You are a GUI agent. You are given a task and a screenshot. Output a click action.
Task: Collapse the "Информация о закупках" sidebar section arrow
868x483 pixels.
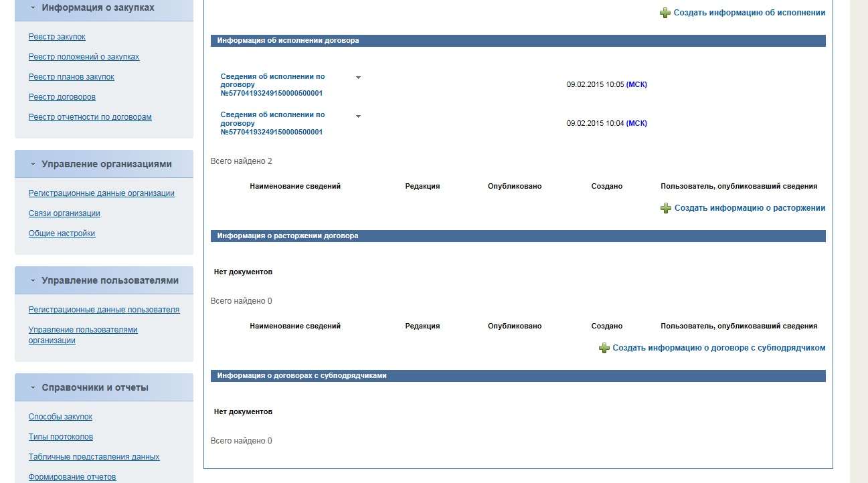(x=33, y=8)
